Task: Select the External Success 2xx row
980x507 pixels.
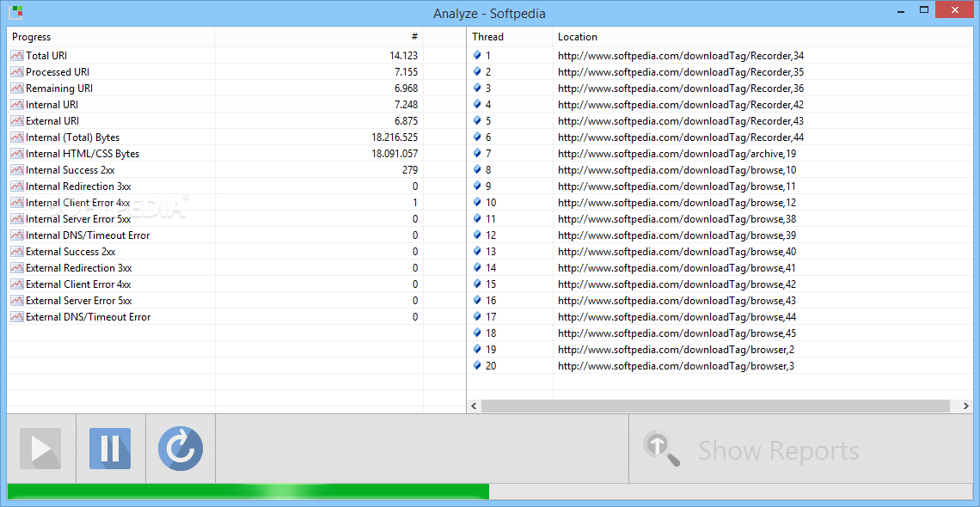Action: (215, 252)
